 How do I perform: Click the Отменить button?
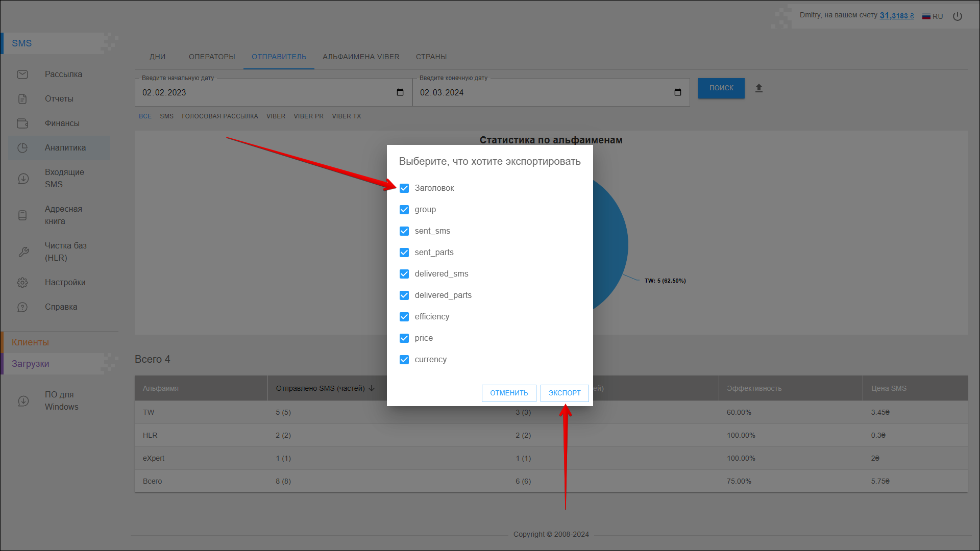(x=509, y=393)
